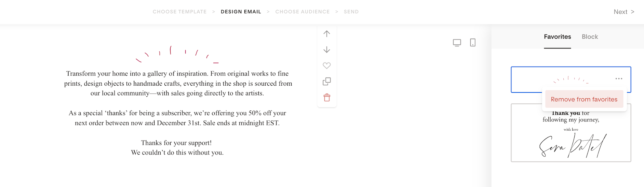Open the Favorites tab
Viewport: 644px width, 187px height.
tap(558, 37)
